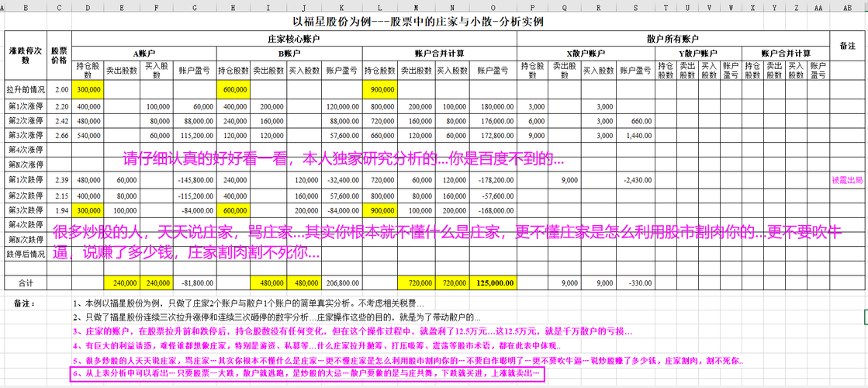Click pink note 4 starting '有巨大的利益诱惑'
The height and width of the screenshot is (388, 868).
coord(317,347)
